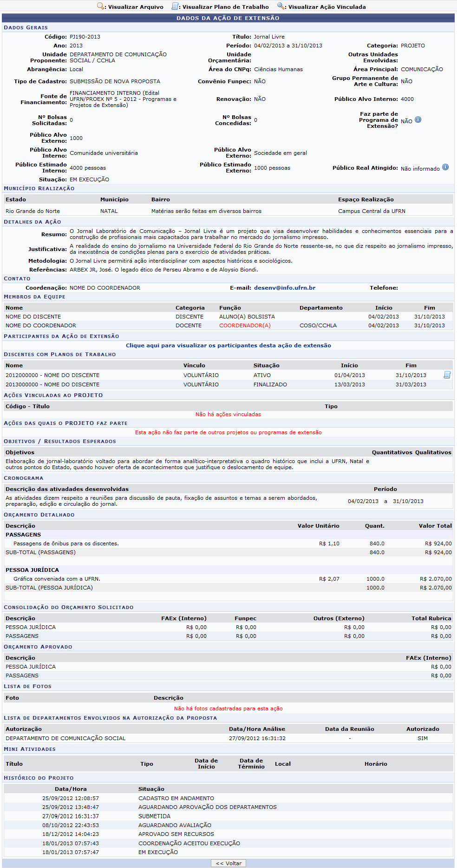Click the red COORDENADOR(A) function text
The width and height of the screenshot is (457, 868).
pos(245,325)
